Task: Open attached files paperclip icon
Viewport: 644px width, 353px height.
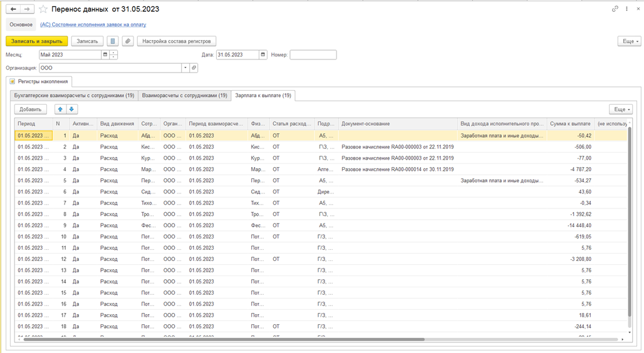Action: 128,41
